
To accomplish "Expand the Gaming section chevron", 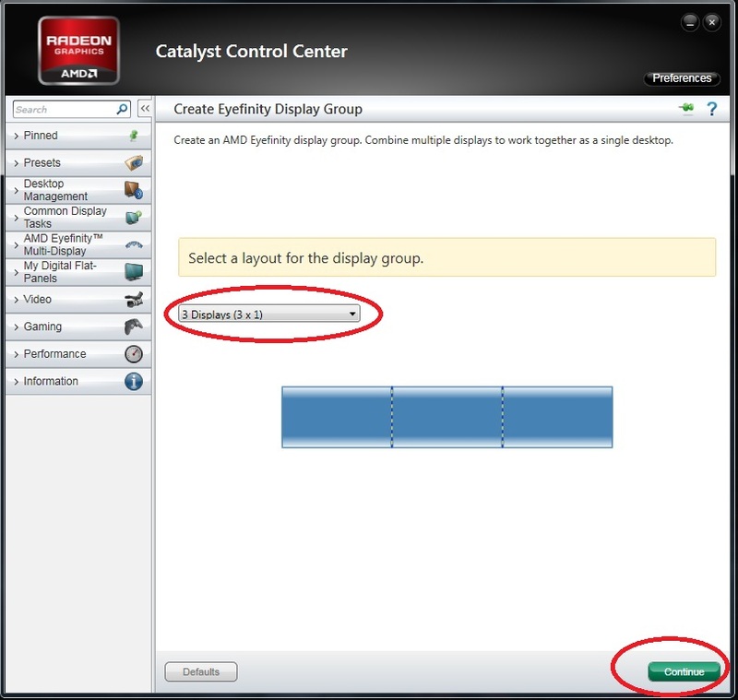I will pyautogui.click(x=17, y=327).
